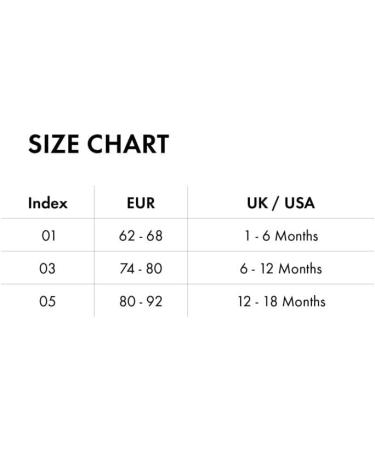The height and width of the screenshot is (450, 375).
Task: Click the 12 - 18 Months cell
Action: point(281,302)
